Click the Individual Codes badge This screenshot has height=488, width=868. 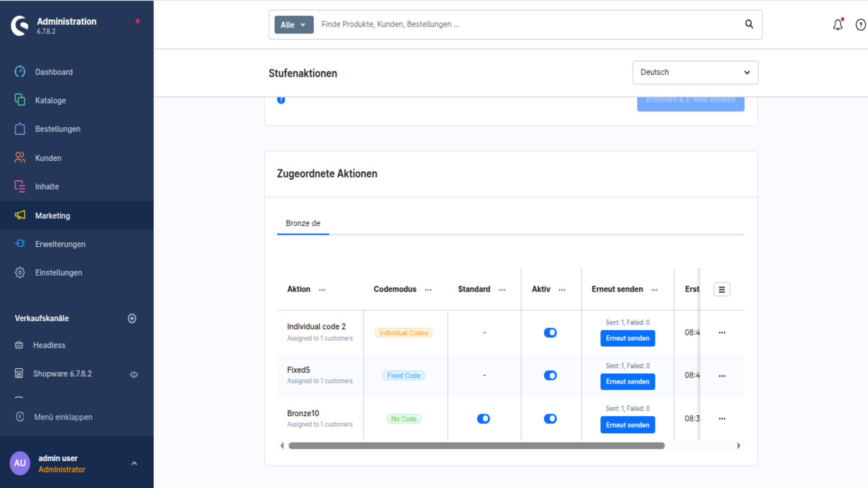[x=404, y=333]
